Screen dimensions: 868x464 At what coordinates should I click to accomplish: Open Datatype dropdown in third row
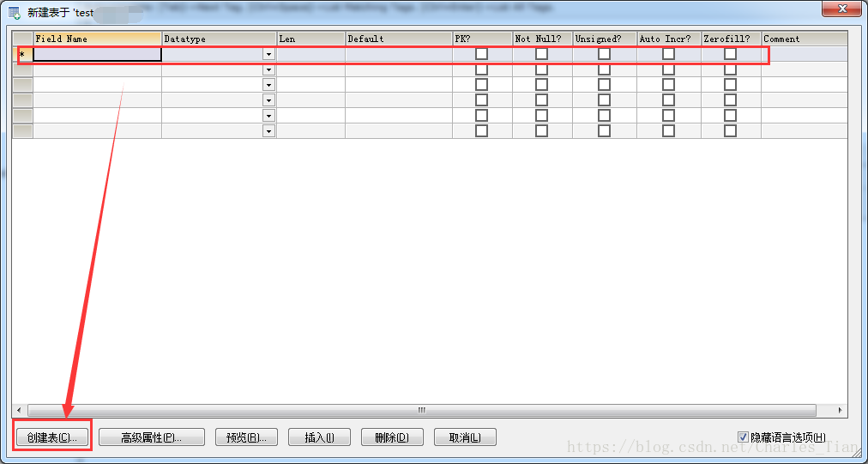click(269, 85)
